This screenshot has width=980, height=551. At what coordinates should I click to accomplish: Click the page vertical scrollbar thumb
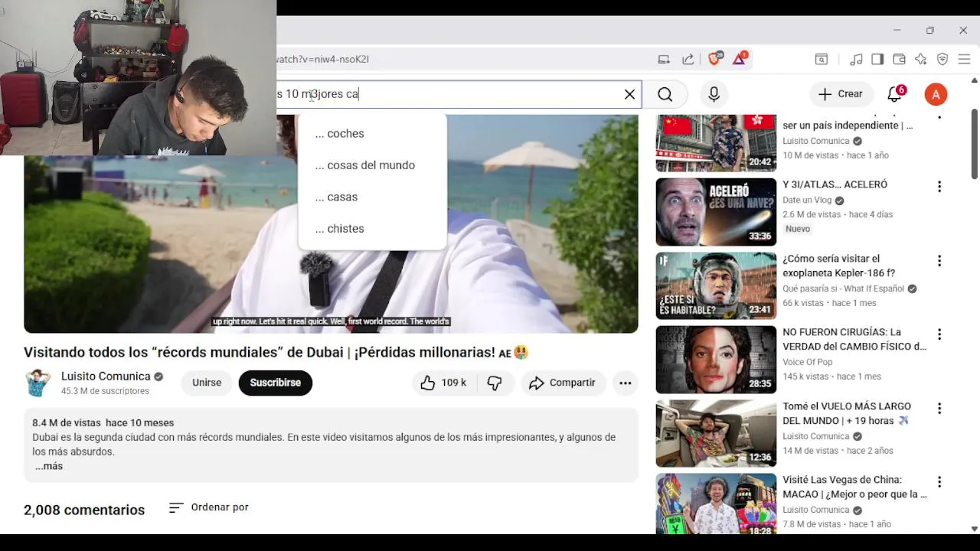pos(975,144)
